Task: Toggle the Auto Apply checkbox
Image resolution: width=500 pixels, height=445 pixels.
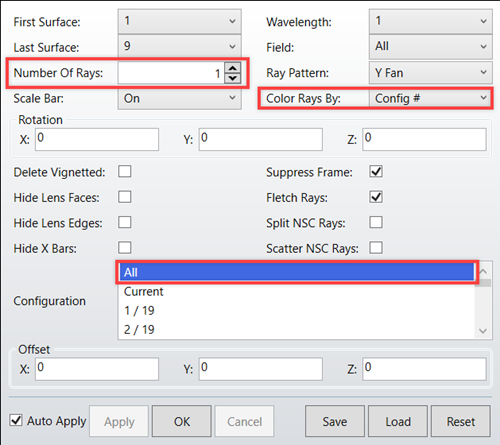Action: [16, 420]
